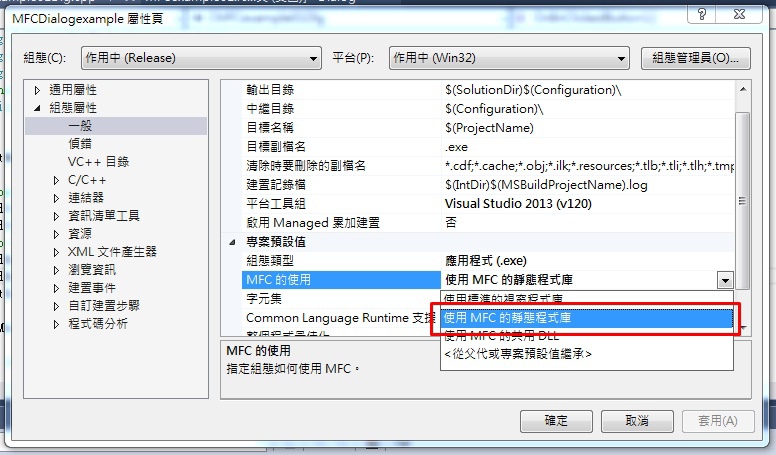Open 組態管理員 button

(x=695, y=58)
